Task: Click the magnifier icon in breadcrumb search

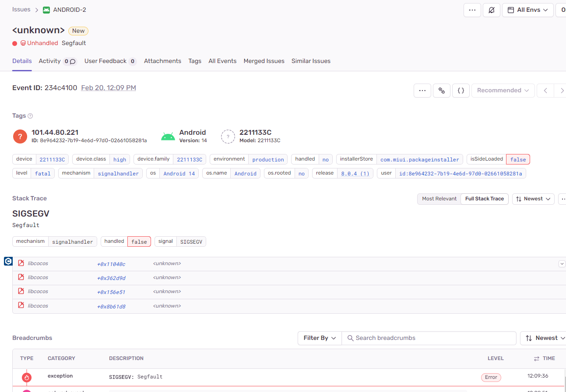Action: [350, 338]
